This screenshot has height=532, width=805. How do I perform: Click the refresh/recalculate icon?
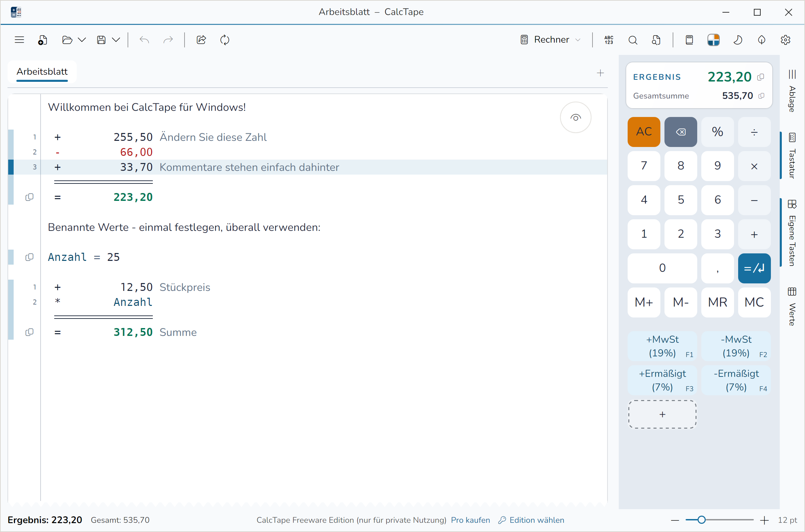point(225,40)
